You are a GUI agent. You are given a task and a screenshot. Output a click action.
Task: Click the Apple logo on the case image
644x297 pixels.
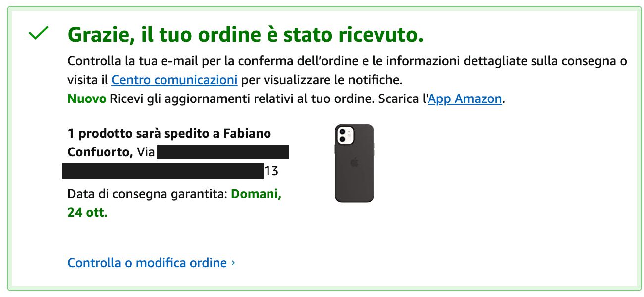(354, 163)
